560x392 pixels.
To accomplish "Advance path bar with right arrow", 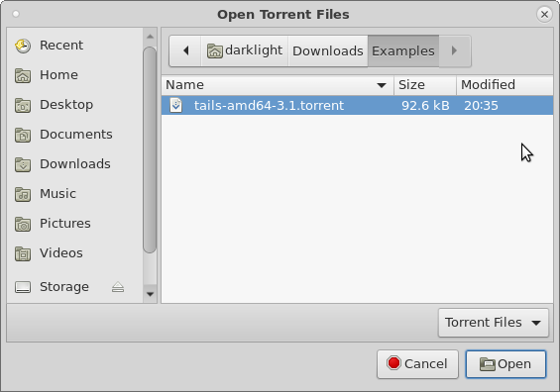I will click(x=454, y=50).
